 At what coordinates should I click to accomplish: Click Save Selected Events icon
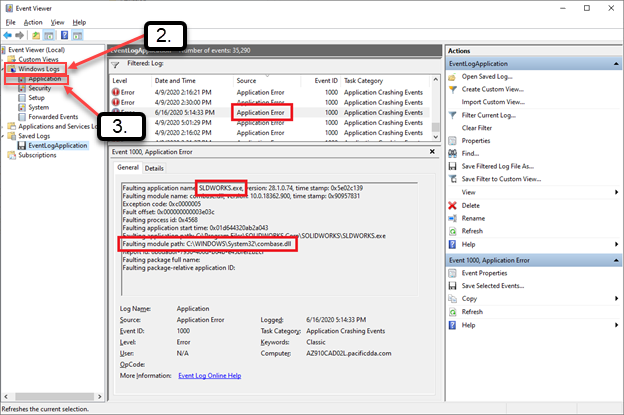click(x=452, y=286)
